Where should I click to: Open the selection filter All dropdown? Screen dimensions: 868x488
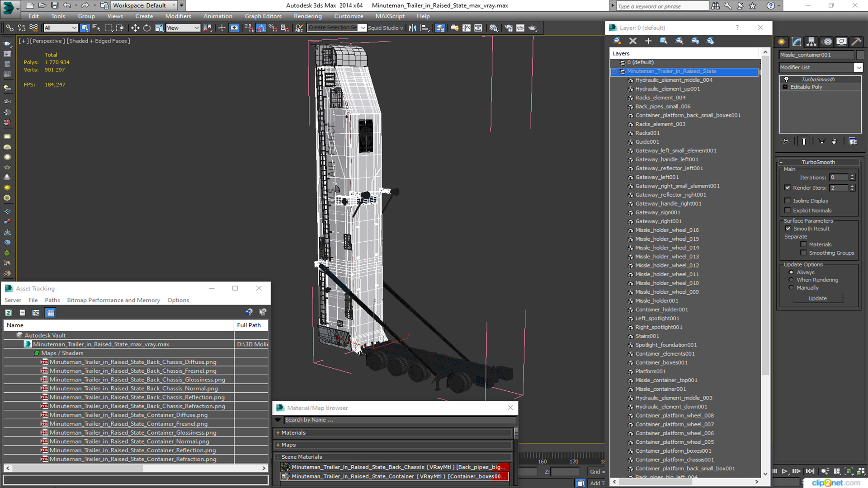coord(61,28)
